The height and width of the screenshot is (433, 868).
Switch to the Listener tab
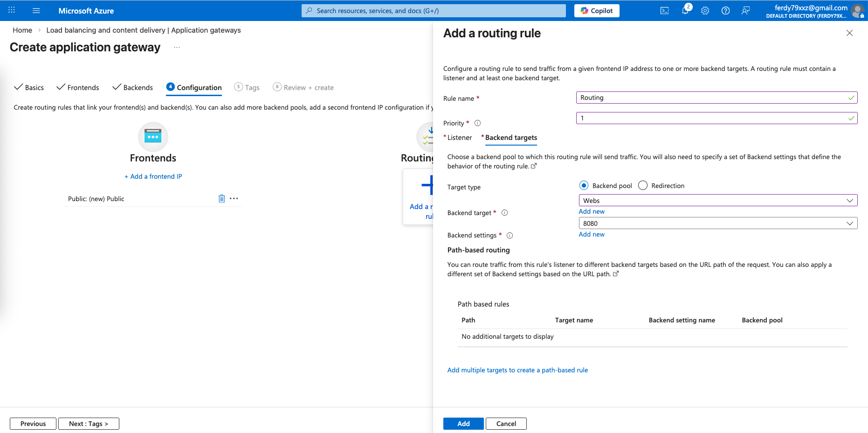[x=459, y=138]
